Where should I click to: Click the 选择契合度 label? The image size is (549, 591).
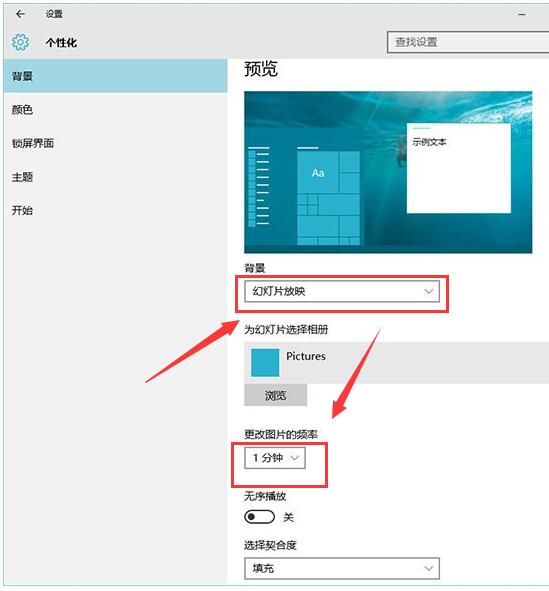270,545
